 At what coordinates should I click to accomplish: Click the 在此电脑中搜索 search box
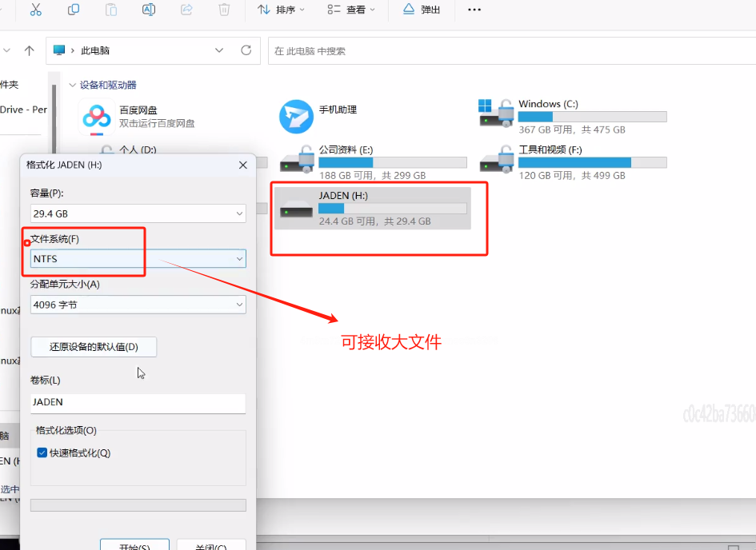[511, 51]
